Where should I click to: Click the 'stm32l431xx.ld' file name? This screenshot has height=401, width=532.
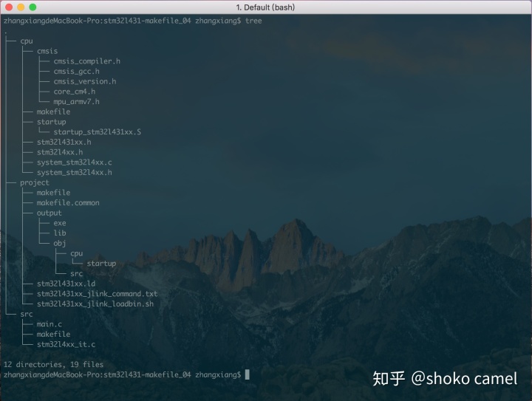[x=66, y=284]
